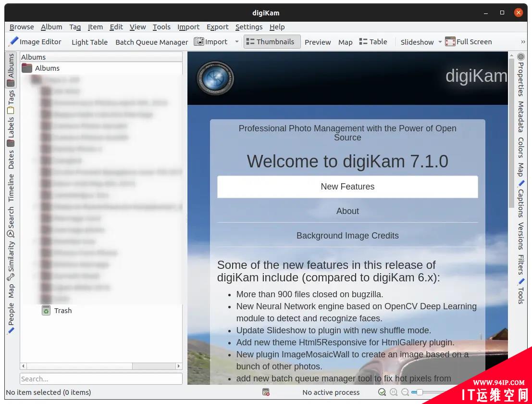Open the Tools menu

pos(161,27)
